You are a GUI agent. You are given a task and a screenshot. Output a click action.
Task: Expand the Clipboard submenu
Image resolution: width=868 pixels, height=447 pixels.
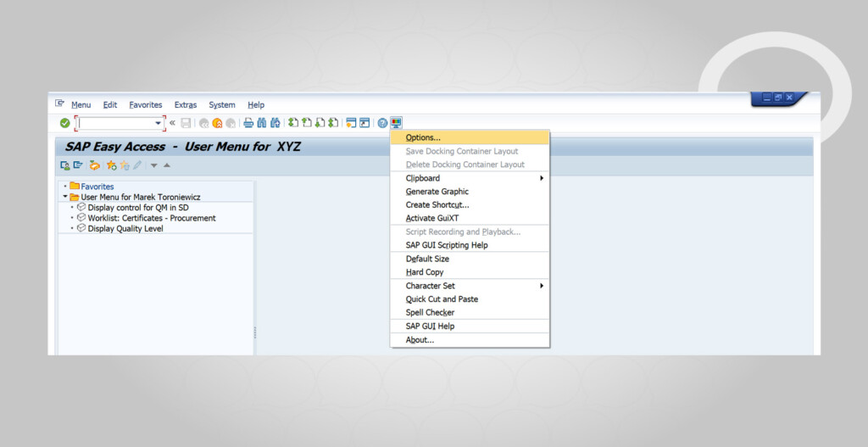coord(541,178)
